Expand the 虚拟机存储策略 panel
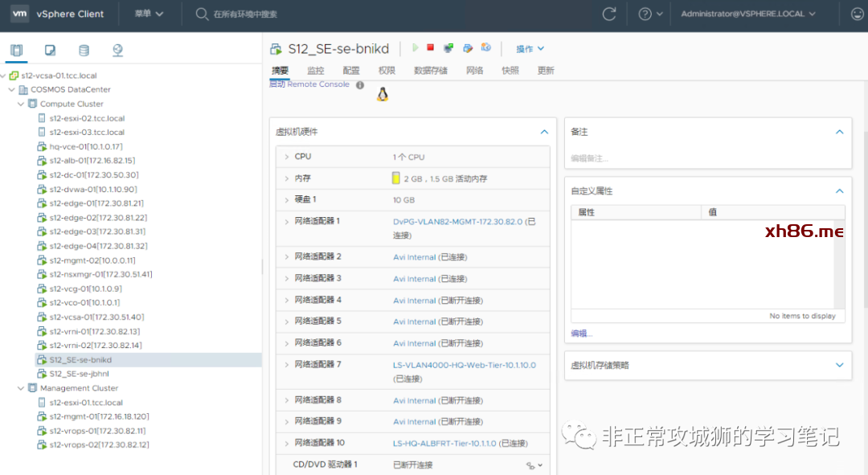This screenshot has width=868, height=475. coord(840,365)
